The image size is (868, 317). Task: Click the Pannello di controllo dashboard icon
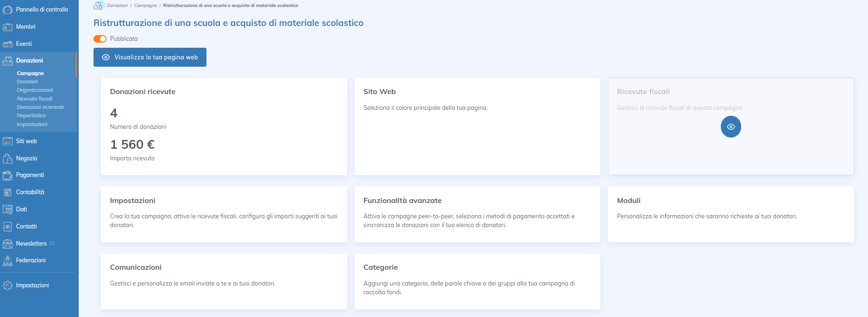tap(7, 10)
